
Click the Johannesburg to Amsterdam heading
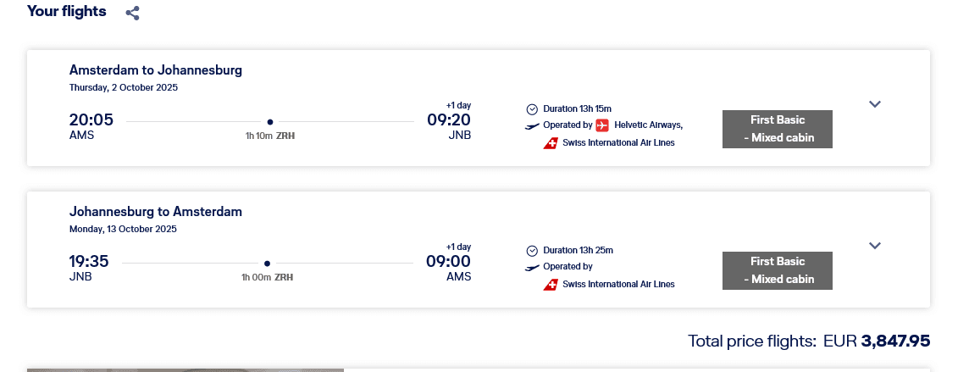(156, 212)
